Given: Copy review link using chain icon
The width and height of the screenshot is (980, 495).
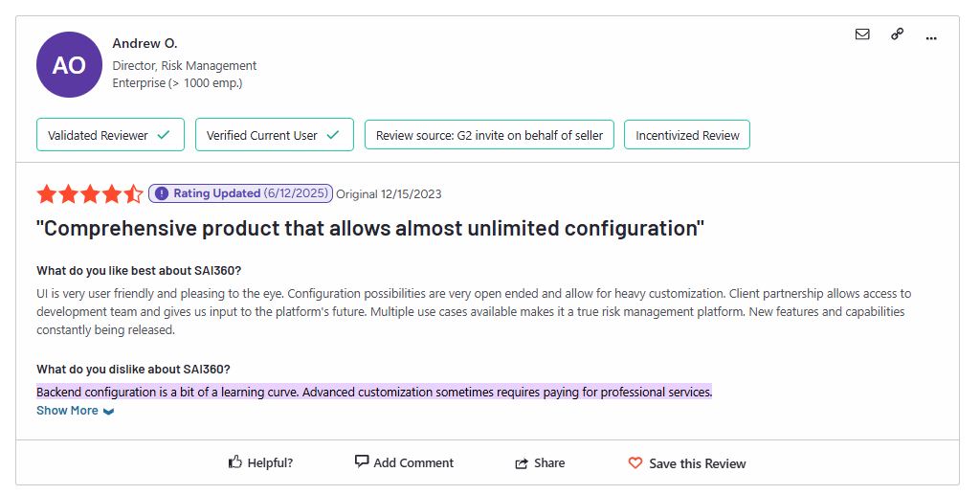Looking at the screenshot, I should pos(897,34).
